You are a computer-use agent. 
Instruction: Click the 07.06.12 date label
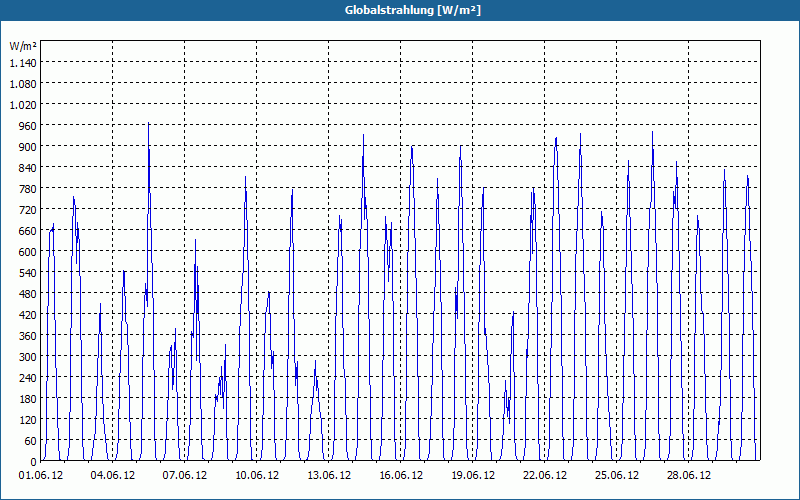[185, 476]
